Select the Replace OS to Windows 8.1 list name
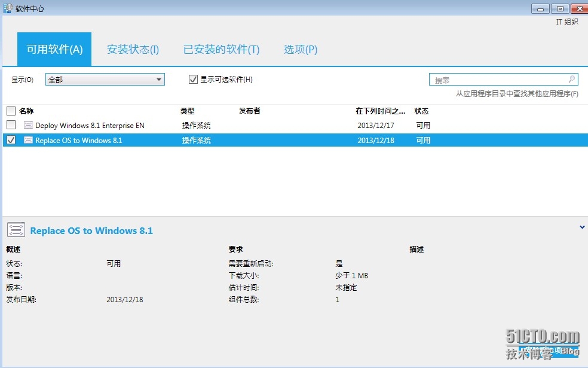 pyautogui.click(x=79, y=141)
